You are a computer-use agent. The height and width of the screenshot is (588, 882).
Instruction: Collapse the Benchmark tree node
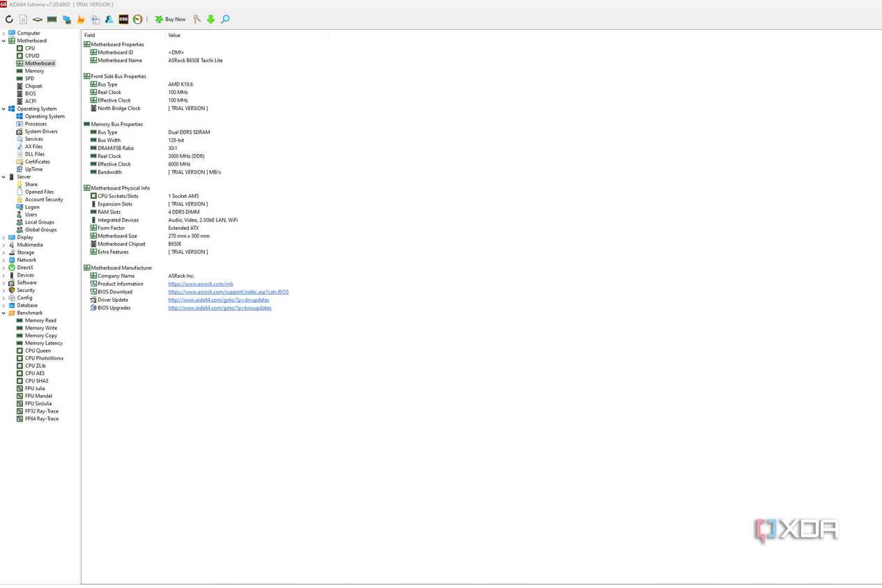tap(3, 313)
